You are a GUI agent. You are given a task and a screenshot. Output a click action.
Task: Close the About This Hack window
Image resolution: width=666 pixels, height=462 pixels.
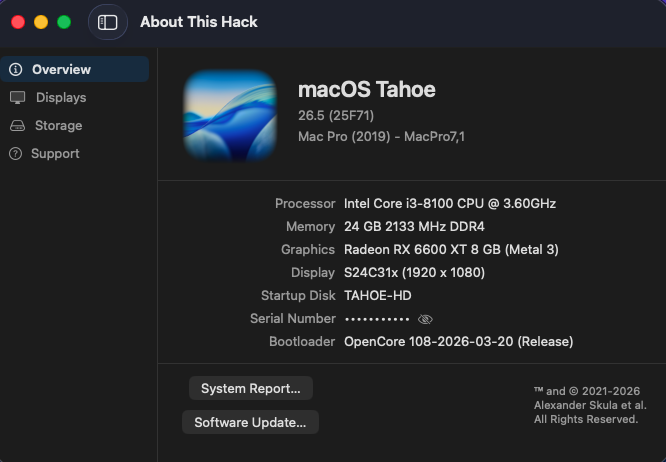tap(18, 22)
